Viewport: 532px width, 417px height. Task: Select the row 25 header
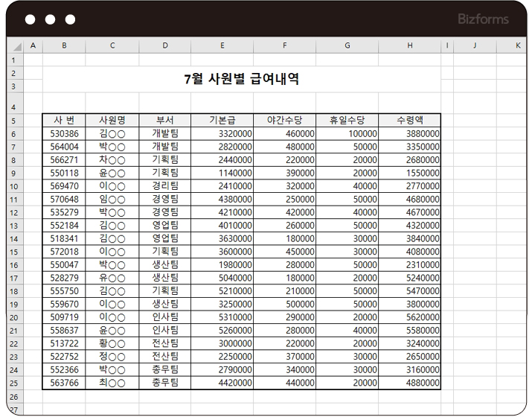click(x=15, y=383)
